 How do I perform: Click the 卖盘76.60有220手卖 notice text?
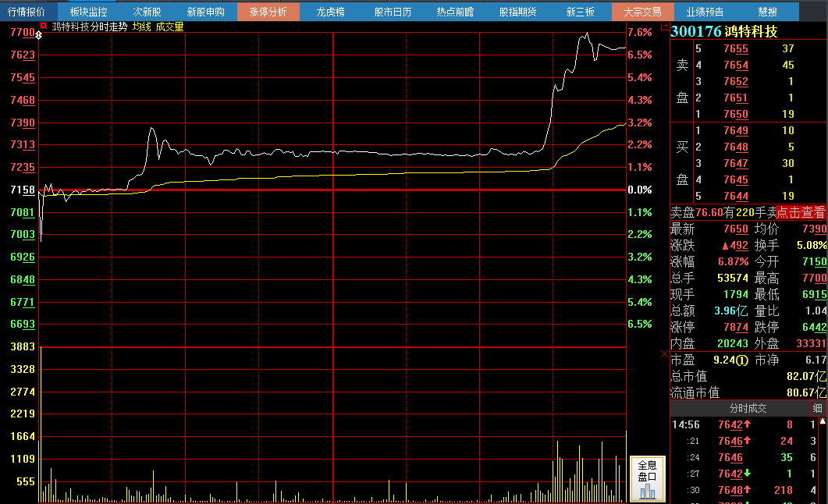(723, 213)
